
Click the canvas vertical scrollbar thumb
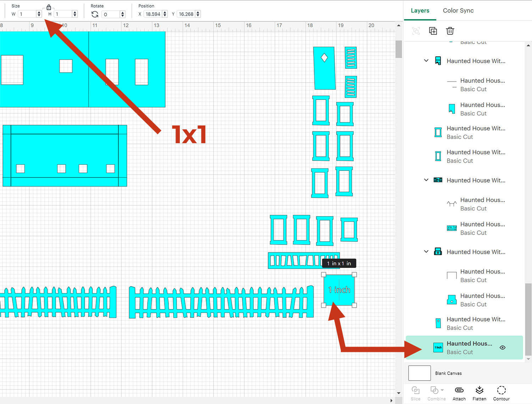coord(399,49)
